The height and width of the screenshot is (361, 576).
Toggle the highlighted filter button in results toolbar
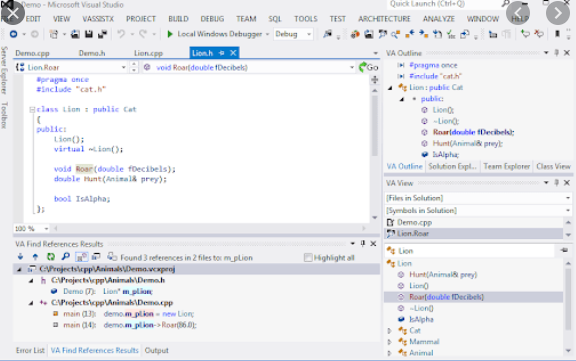pyautogui.click(x=81, y=257)
